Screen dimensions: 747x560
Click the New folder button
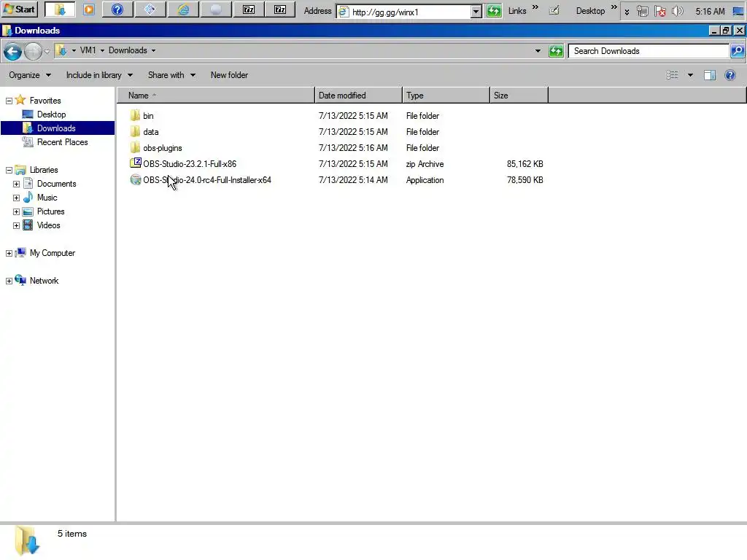[x=229, y=75]
